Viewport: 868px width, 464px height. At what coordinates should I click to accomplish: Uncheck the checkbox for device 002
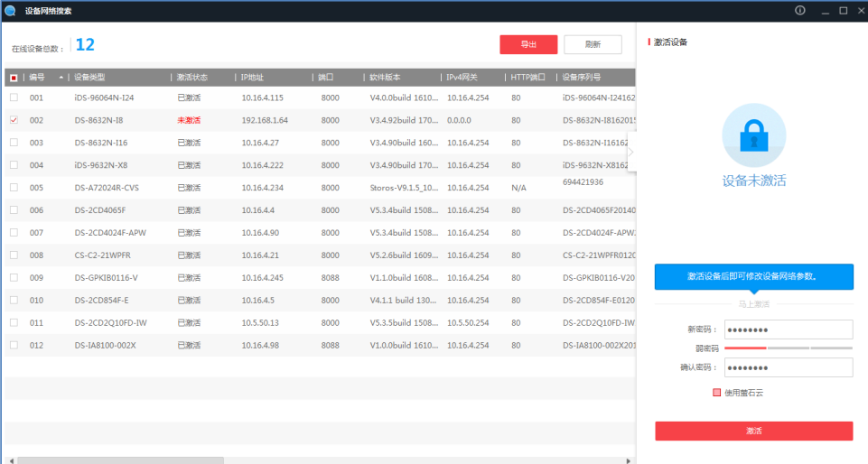coord(14,120)
